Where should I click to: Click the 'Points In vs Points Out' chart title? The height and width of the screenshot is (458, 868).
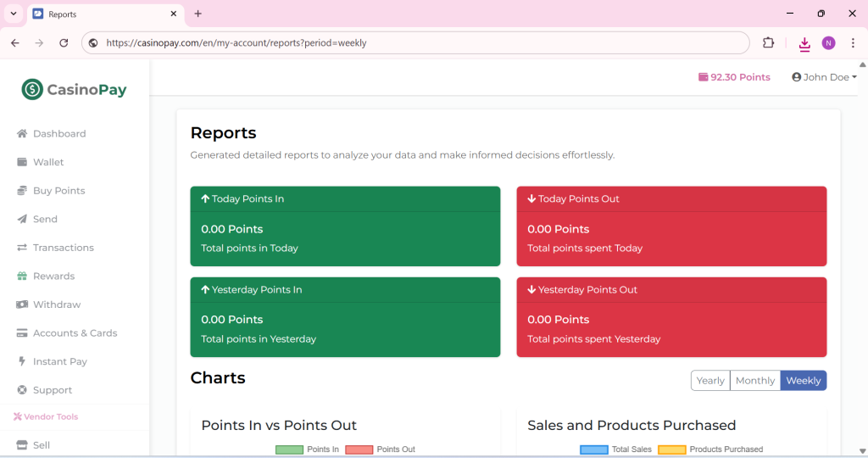[279, 425]
